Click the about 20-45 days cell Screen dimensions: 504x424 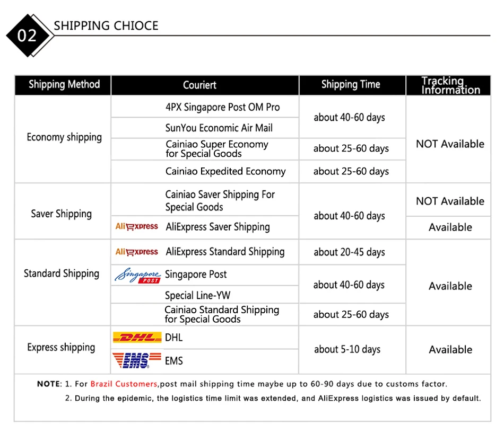click(349, 252)
